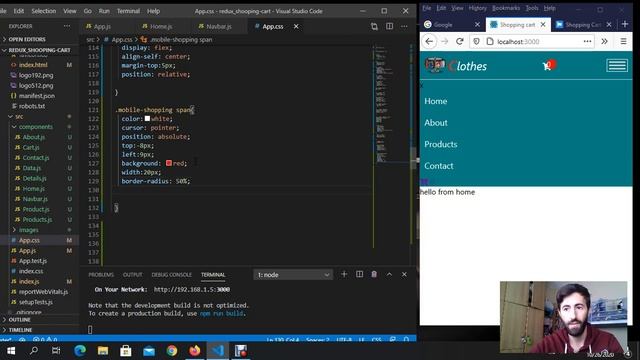Toggle the webpage mobile hamburger menu

click(617, 66)
